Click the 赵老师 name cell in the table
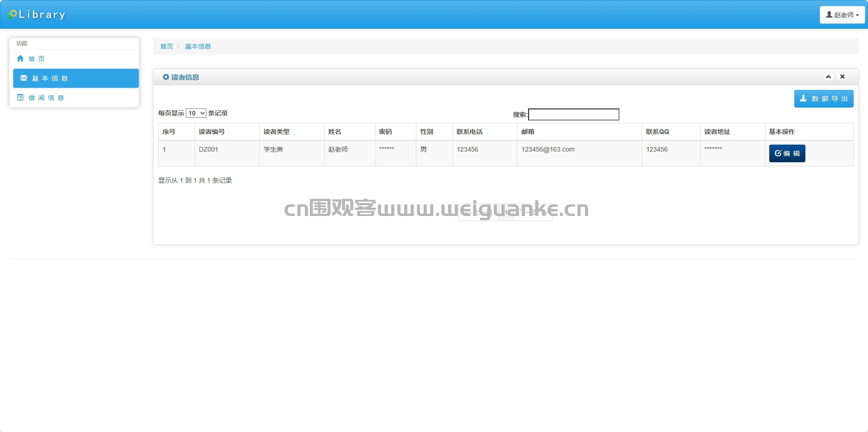This screenshot has height=432, width=868. tap(350, 153)
